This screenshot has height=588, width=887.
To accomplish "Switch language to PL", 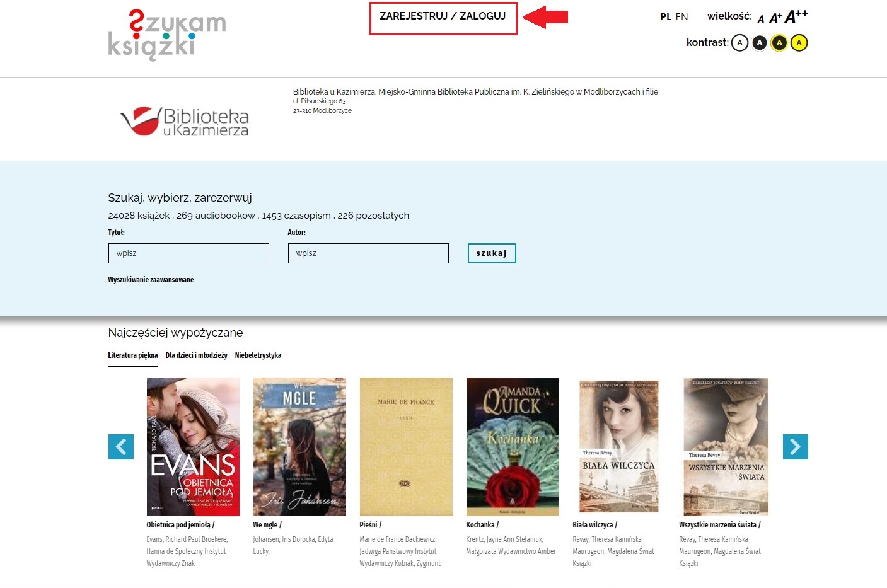I will tap(666, 17).
